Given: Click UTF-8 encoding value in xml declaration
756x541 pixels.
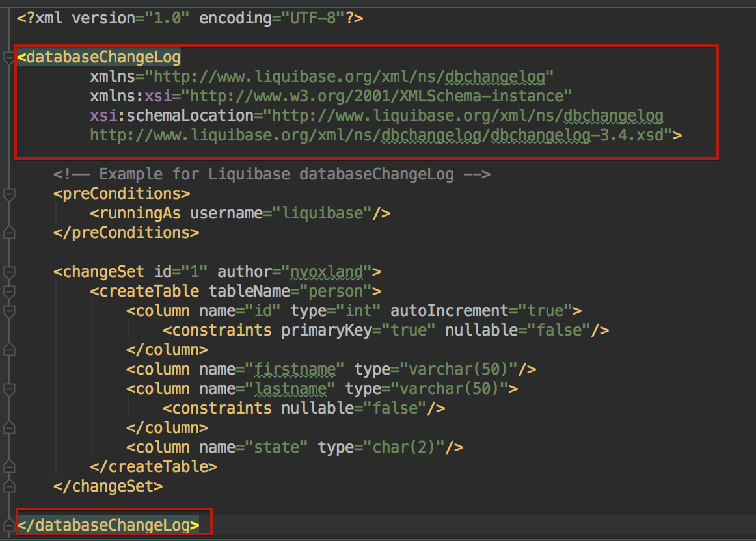Looking at the screenshot, I should [317, 18].
